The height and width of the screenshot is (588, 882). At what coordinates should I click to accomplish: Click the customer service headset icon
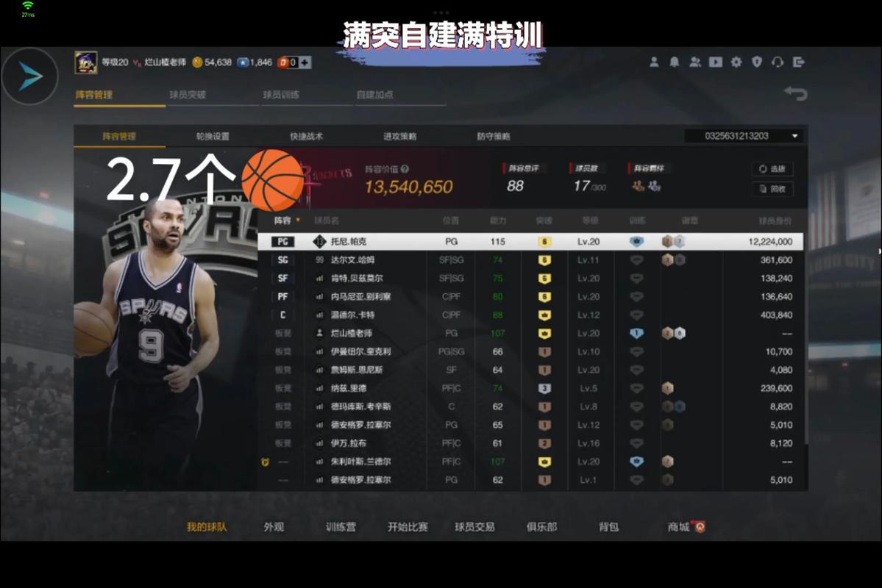pos(778,62)
